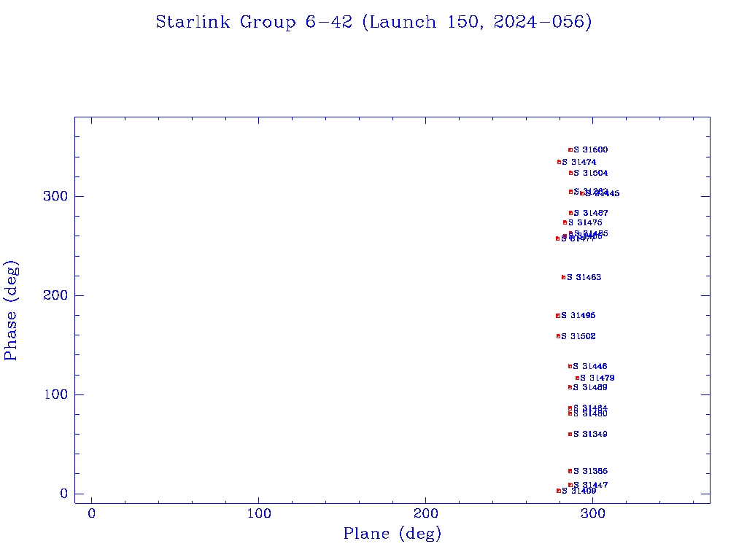Click the S 31409 label text

(x=579, y=491)
